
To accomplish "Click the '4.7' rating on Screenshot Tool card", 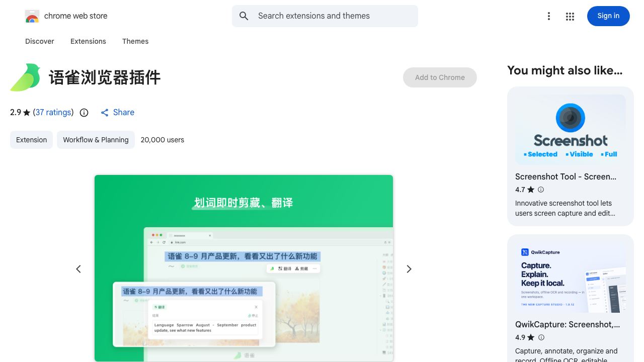I will (x=520, y=190).
